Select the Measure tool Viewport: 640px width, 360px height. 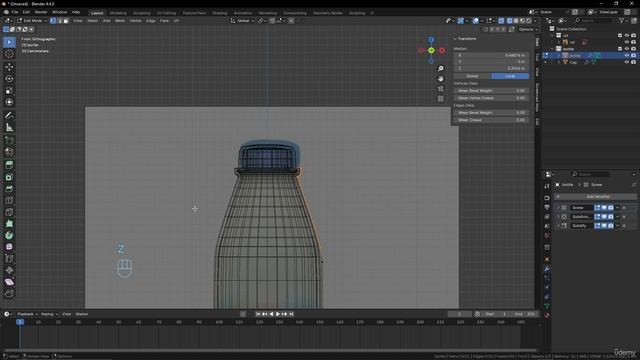pyautogui.click(x=9, y=127)
